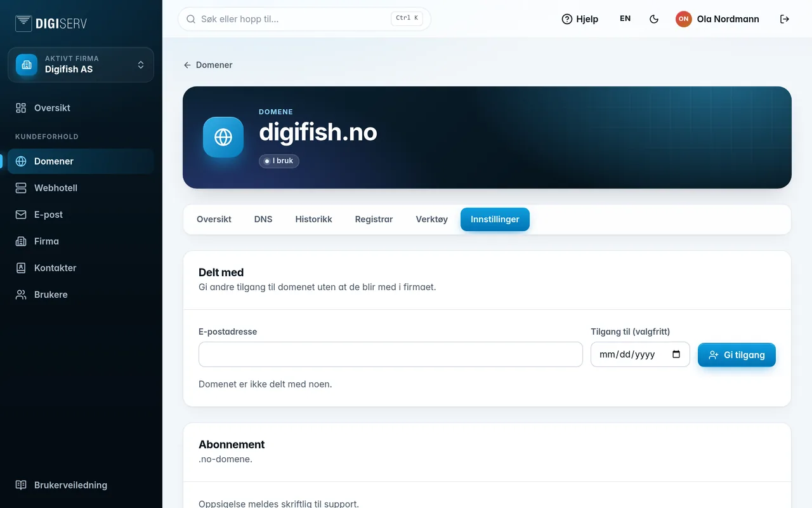812x508 pixels.
Task: Click the Hjelp question mark icon
Action: [567, 19]
